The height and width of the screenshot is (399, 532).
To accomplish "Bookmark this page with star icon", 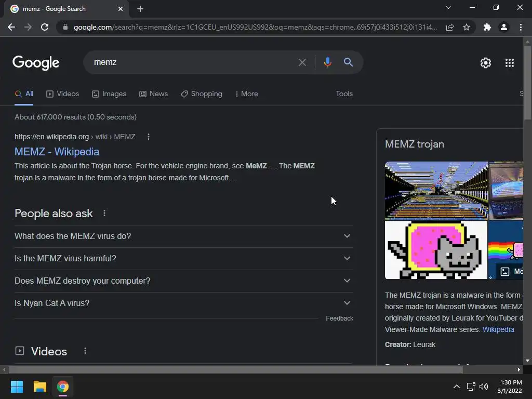I will (x=467, y=27).
